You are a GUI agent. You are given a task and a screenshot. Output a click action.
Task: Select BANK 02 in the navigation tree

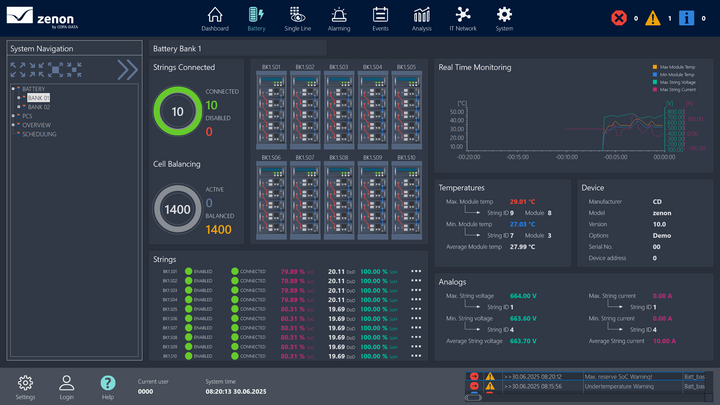click(x=39, y=107)
